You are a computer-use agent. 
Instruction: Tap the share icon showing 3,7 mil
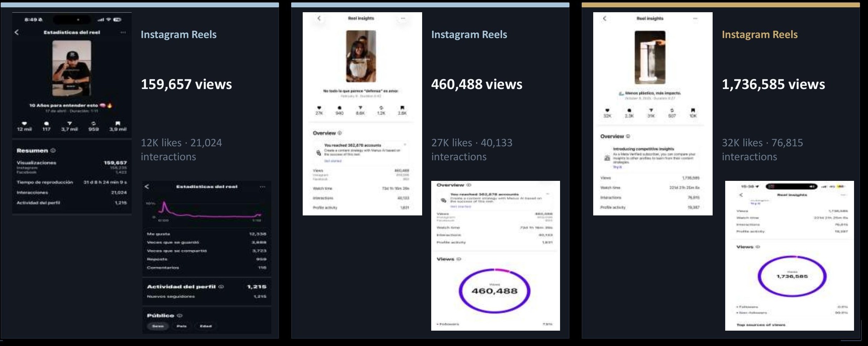point(69,123)
